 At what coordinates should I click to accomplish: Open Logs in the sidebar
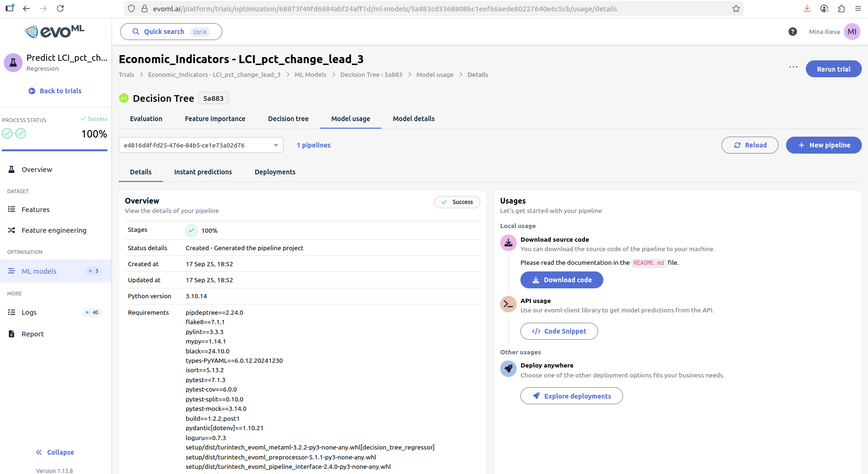click(29, 312)
